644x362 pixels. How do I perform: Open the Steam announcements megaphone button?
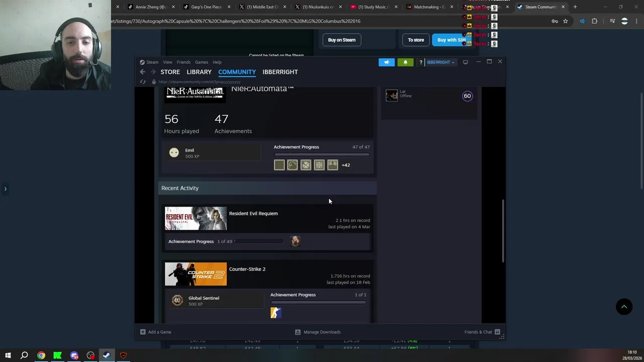tap(386, 62)
